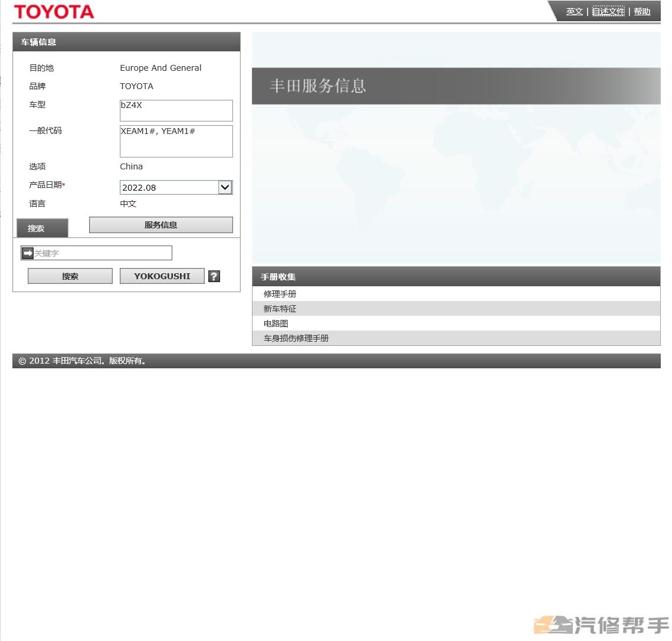
Task: Open 电路图 wiring diagram
Action: tap(456, 323)
